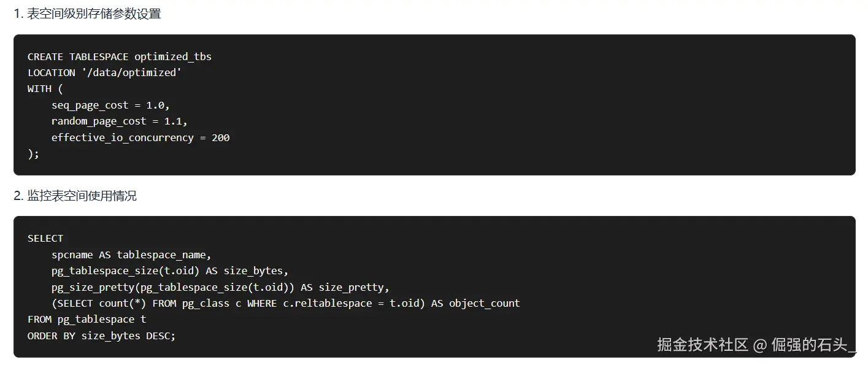
Task: Click the FROM pg_tablespace t line
Action: (x=86, y=320)
